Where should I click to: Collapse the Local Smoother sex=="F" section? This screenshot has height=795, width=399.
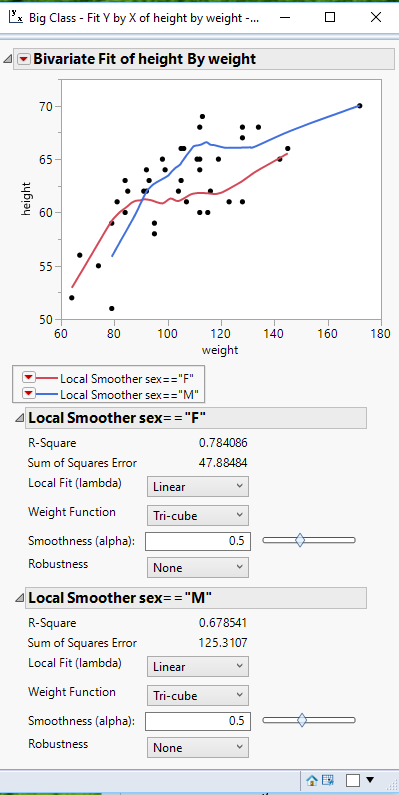point(20,418)
